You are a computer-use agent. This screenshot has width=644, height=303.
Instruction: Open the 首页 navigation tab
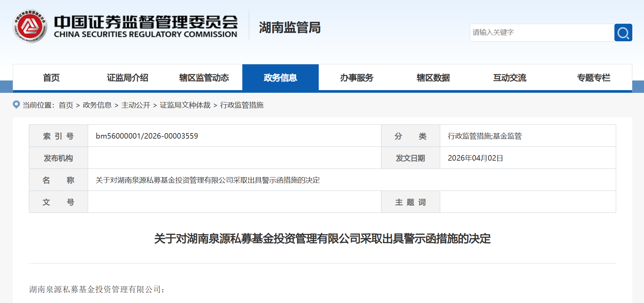point(51,78)
